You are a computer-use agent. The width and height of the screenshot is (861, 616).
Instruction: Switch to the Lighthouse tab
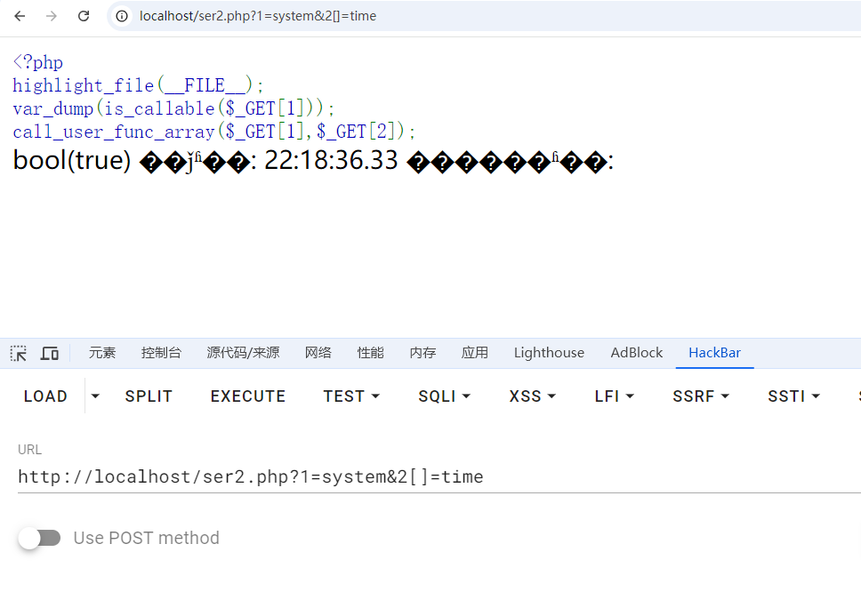pos(549,353)
